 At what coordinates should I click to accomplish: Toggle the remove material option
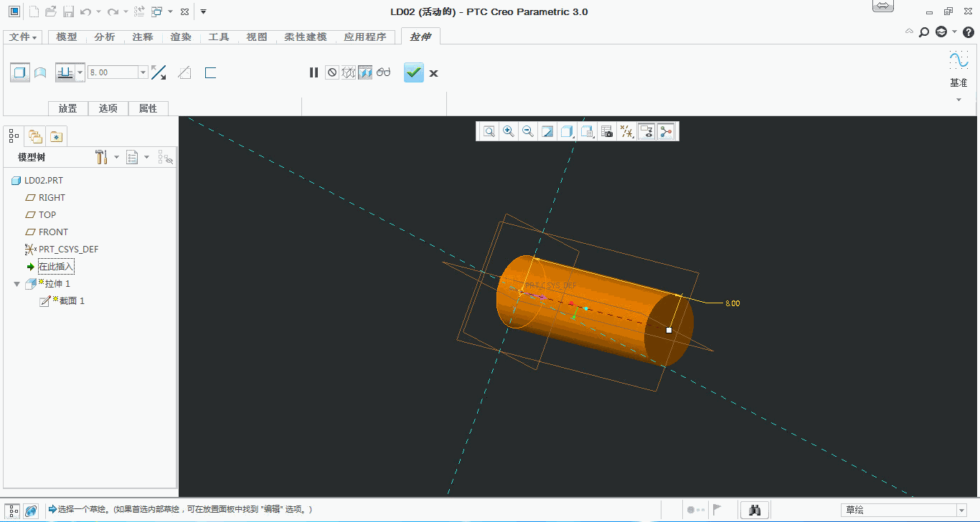(x=184, y=72)
